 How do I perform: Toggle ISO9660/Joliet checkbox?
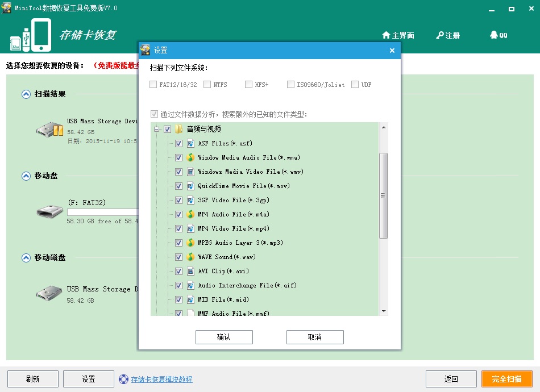(x=290, y=84)
